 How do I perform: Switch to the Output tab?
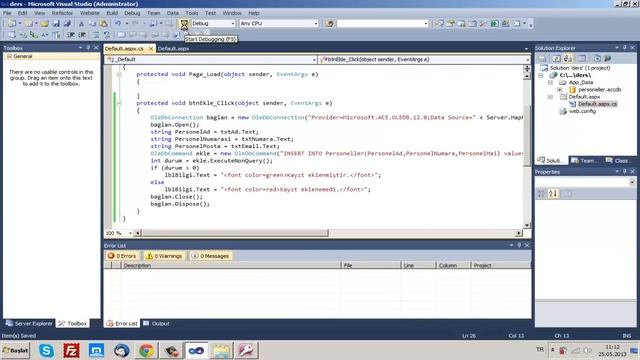(x=156, y=324)
